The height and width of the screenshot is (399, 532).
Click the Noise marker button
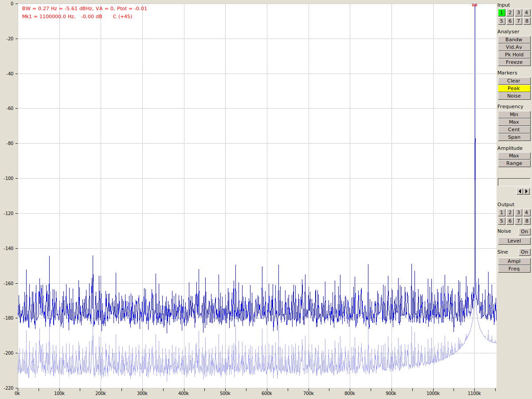[x=514, y=96]
